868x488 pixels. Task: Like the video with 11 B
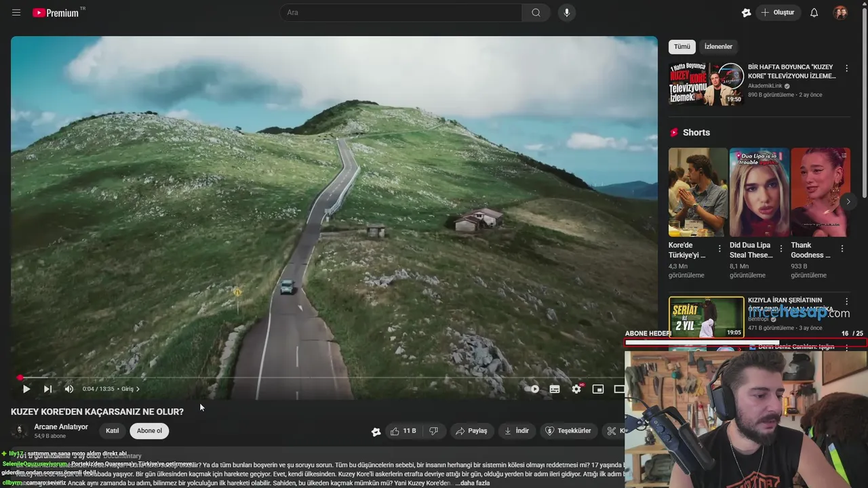click(403, 431)
